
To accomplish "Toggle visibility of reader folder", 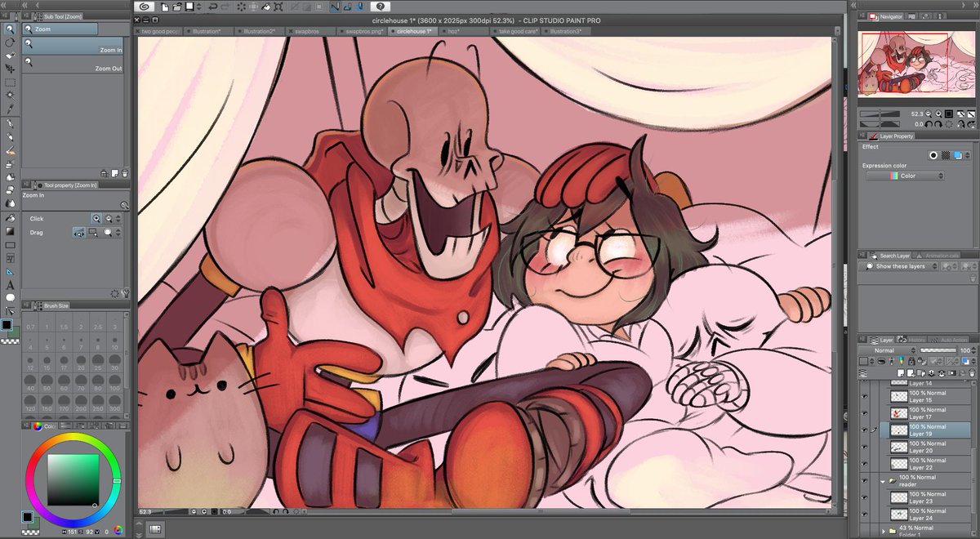I will [x=865, y=481].
